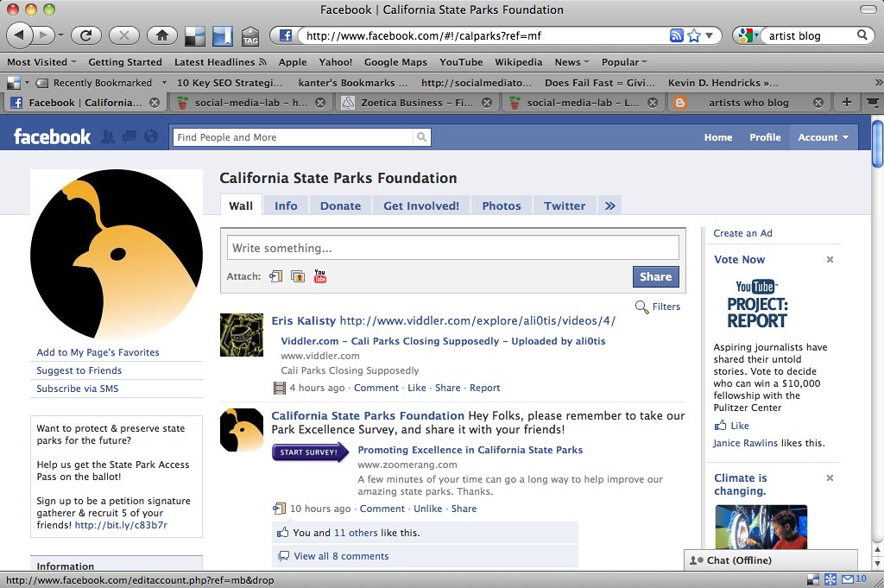Viewport: 884px width, 588px height.
Task: Attach a photo to the post
Action: coord(298,276)
